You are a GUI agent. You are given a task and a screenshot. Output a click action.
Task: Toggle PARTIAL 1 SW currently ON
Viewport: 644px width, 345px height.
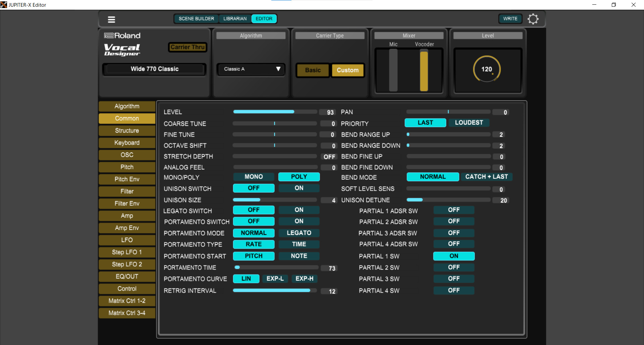pyautogui.click(x=454, y=256)
